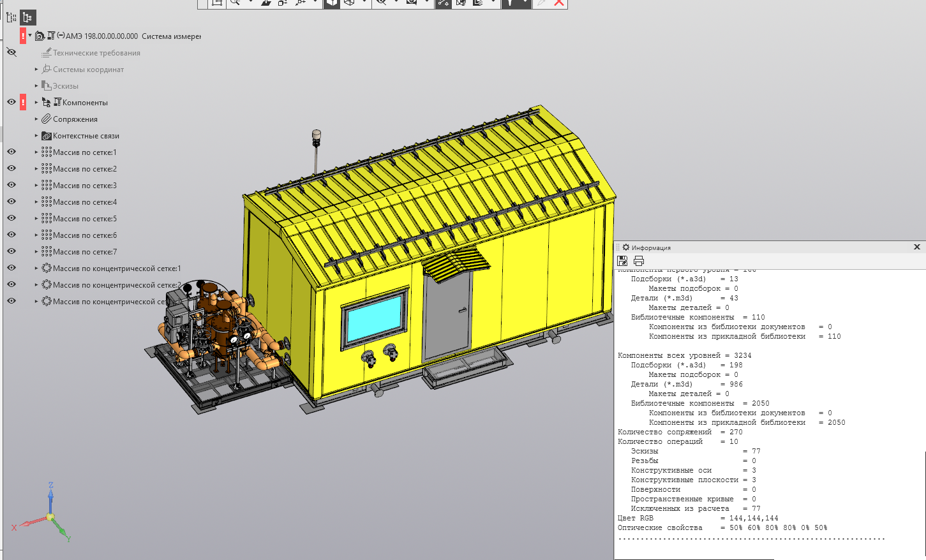The height and width of the screenshot is (560, 926).
Task: Expand the Системы координат node
Action: [x=36, y=70]
